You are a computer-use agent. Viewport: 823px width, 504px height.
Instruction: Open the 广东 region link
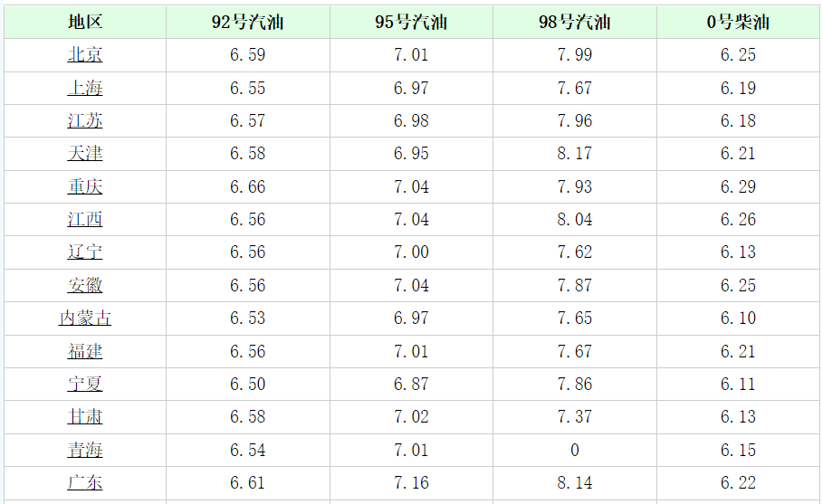[85, 483]
